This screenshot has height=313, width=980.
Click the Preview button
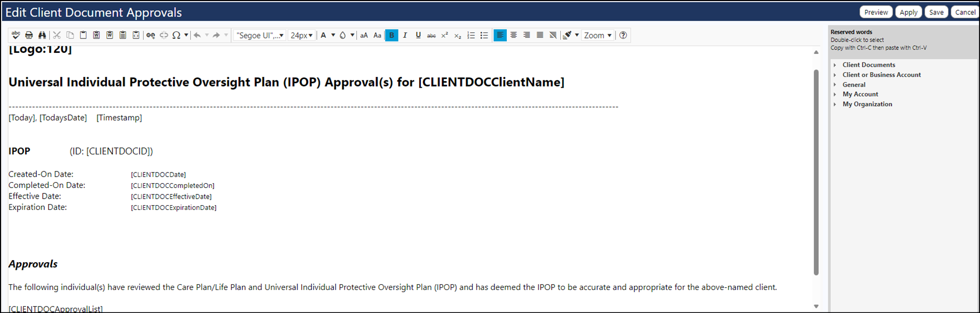click(876, 12)
